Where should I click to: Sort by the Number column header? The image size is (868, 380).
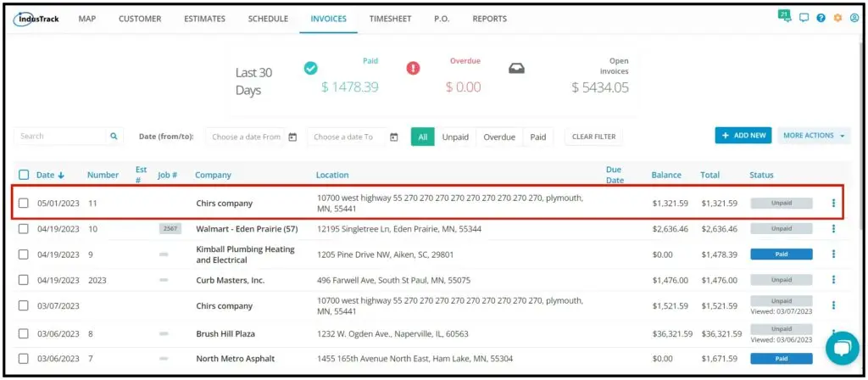103,175
